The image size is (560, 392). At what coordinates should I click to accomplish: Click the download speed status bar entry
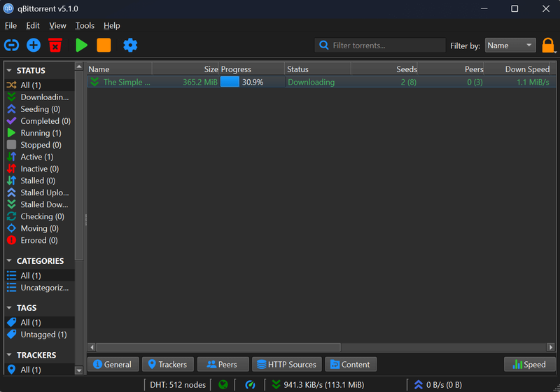click(318, 384)
